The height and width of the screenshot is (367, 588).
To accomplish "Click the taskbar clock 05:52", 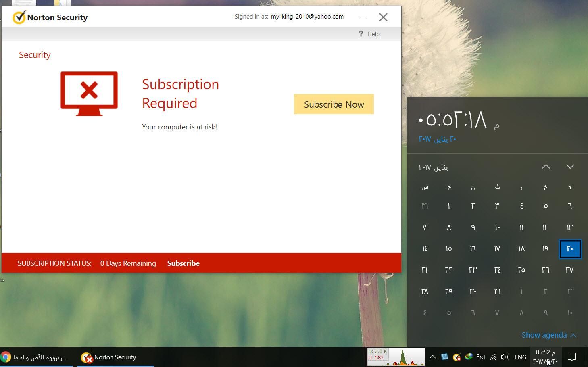I will [545, 357].
